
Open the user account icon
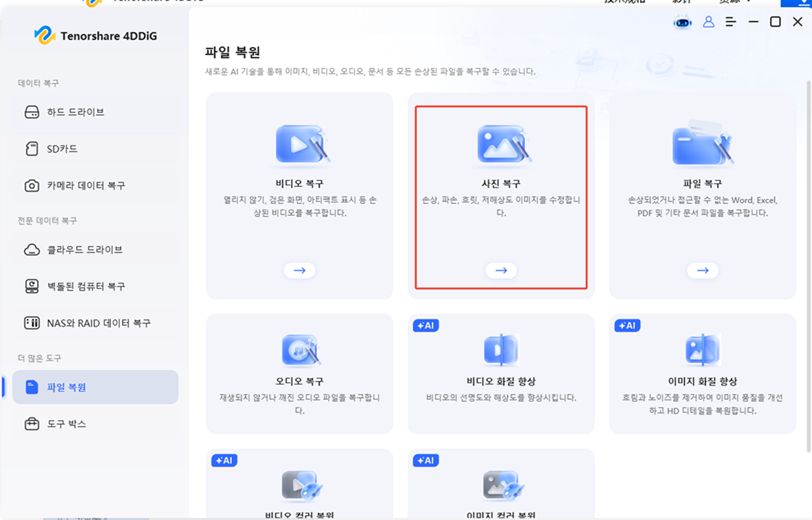pos(709,22)
